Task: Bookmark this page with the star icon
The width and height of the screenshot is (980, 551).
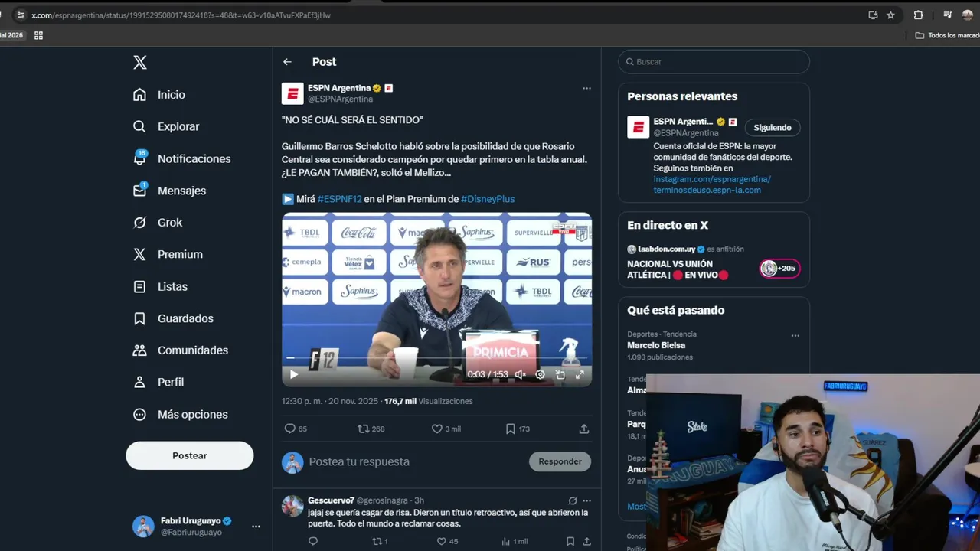Action: [890, 15]
